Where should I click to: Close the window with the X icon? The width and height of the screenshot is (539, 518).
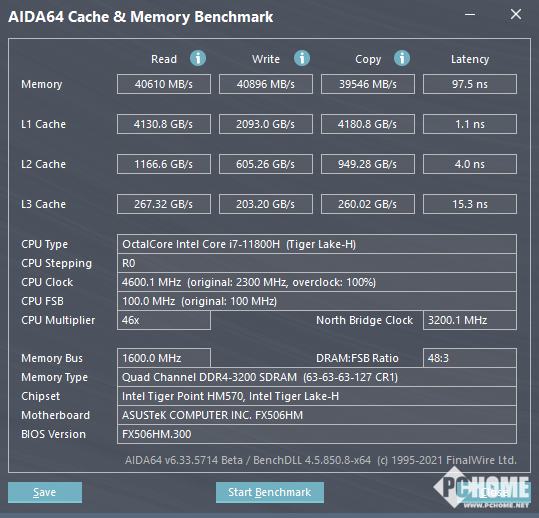[x=516, y=14]
